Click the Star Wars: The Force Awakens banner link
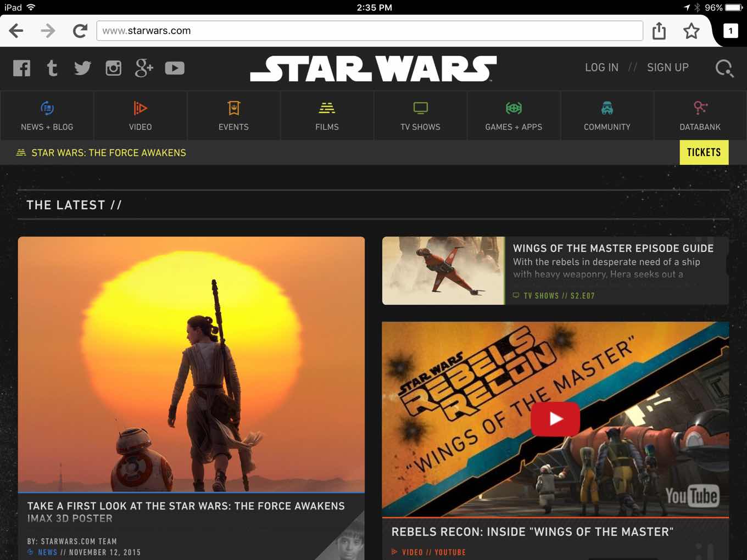Image resolution: width=747 pixels, height=560 pixels. coord(109,153)
